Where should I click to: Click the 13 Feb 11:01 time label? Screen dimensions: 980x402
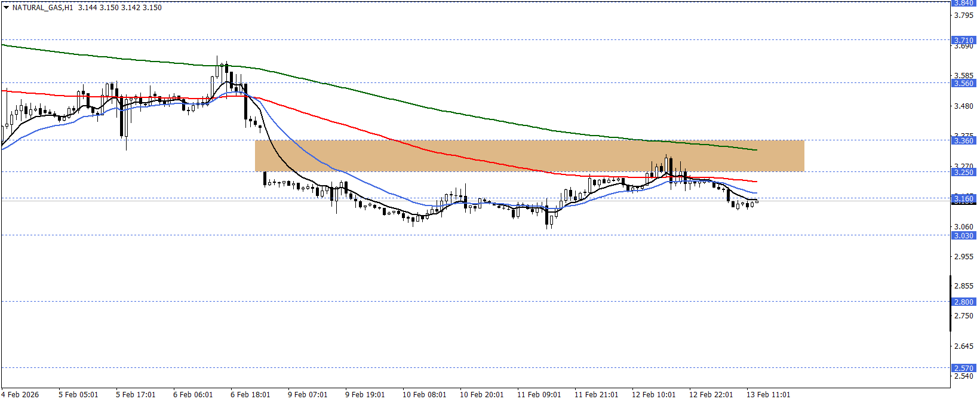pyautogui.click(x=768, y=395)
